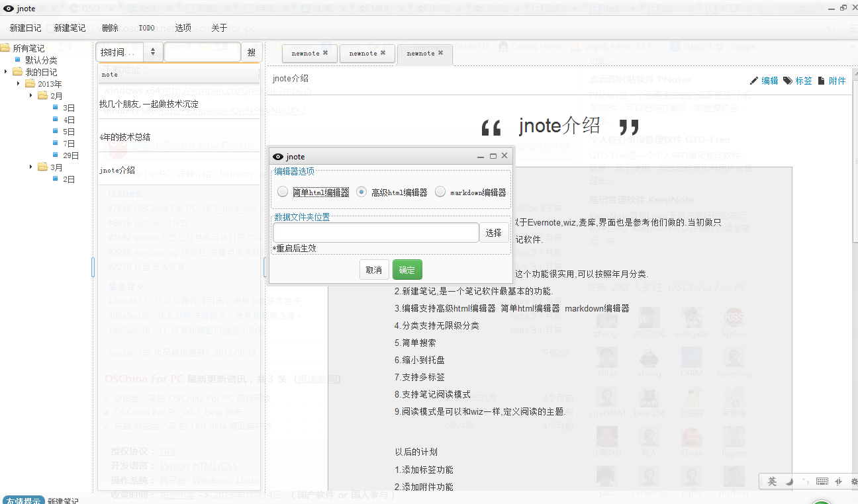Click the large jnote介绍 quoted heading

point(559,125)
